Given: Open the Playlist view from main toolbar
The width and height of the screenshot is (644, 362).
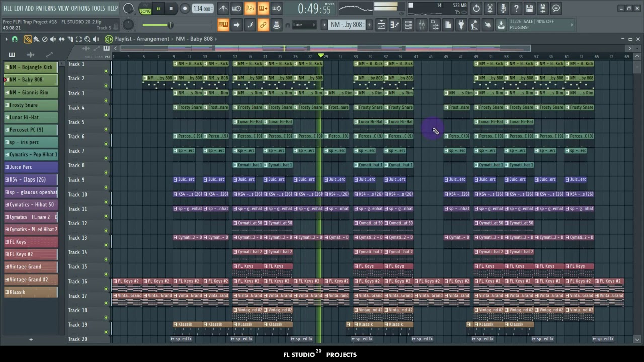Looking at the screenshot, I should pos(382,25).
